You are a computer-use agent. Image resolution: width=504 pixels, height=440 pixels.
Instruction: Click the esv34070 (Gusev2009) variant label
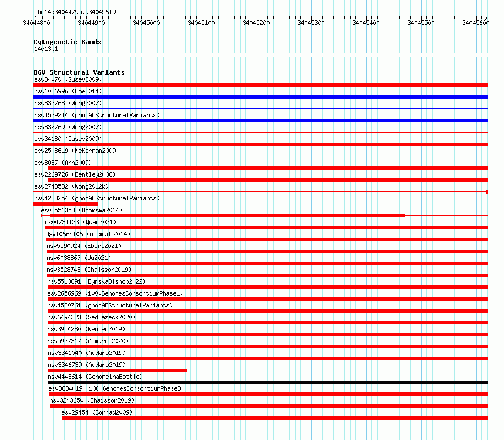pyautogui.click(x=68, y=79)
